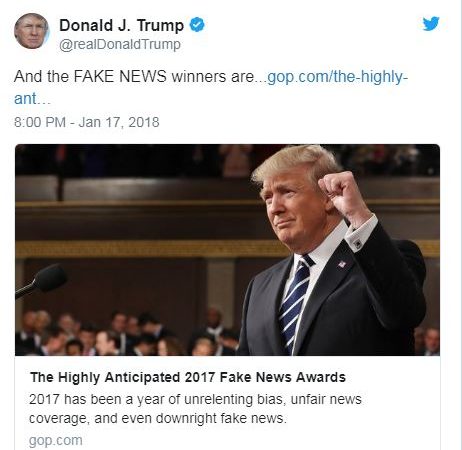
Task: Open the 8:00 PM tweet timestamp
Action: point(40,122)
